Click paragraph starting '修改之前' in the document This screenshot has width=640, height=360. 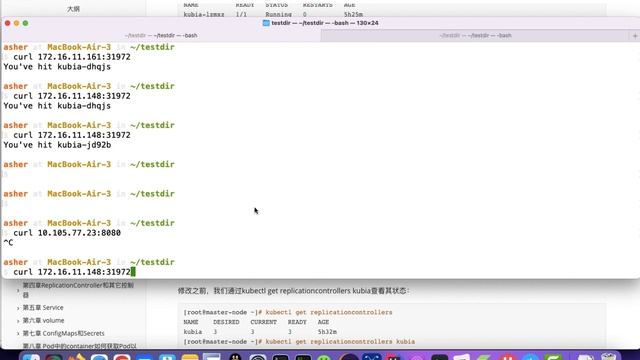(x=293, y=291)
